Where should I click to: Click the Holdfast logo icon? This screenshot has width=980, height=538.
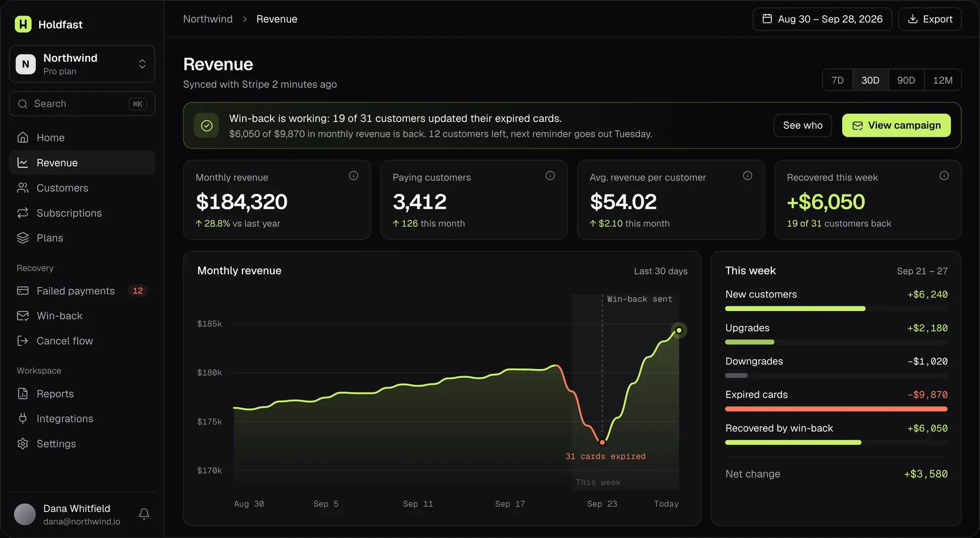click(23, 24)
